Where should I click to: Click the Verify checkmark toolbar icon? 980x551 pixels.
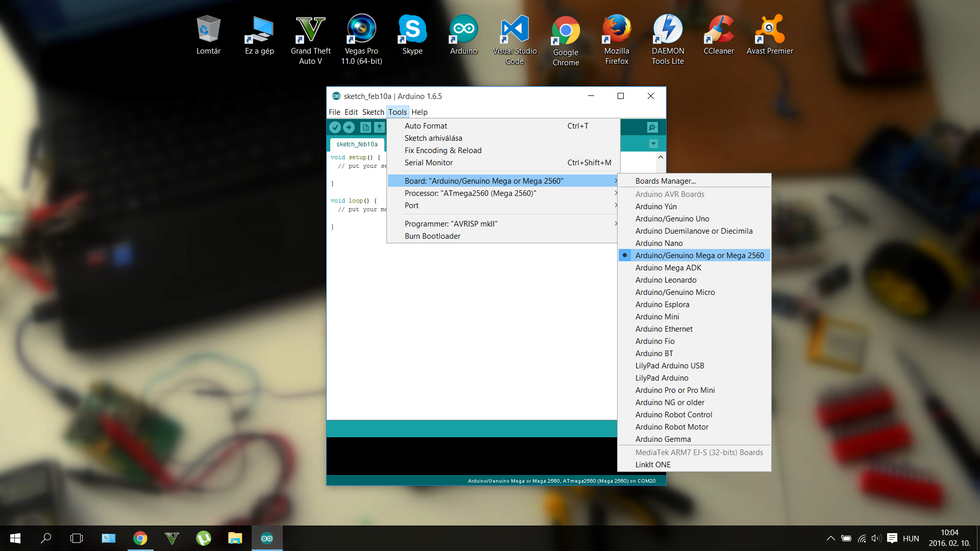point(335,127)
